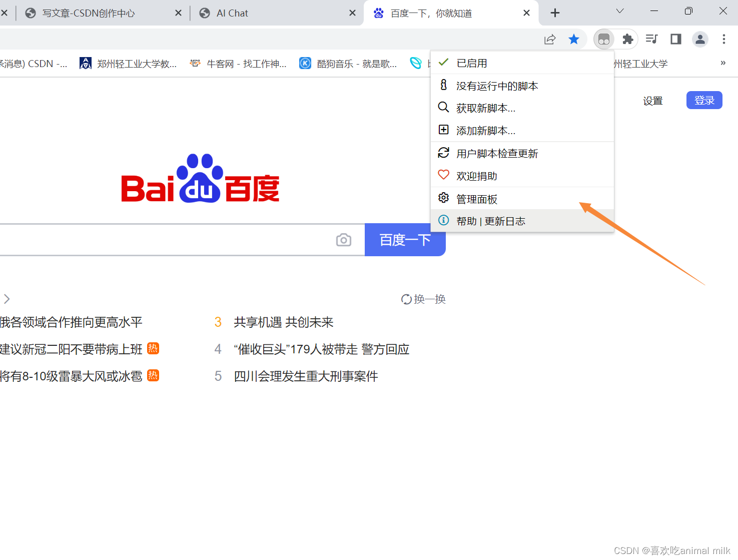Click the heart icon beside 欢迎捐助

pyautogui.click(x=443, y=175)
